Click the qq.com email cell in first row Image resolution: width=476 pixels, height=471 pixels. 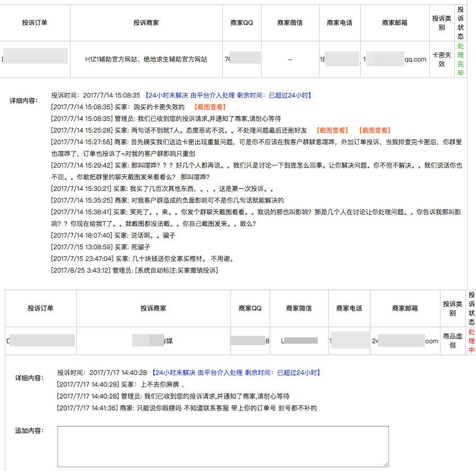click(x=395, y=59)
